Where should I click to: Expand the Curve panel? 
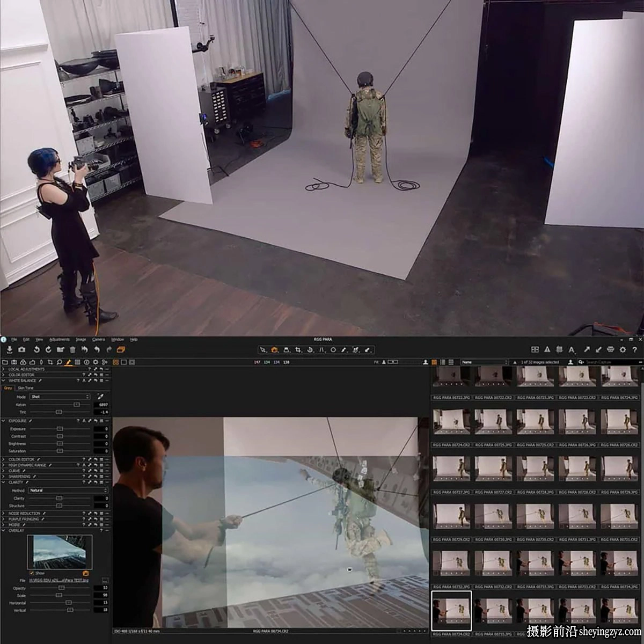click(3, 471)
